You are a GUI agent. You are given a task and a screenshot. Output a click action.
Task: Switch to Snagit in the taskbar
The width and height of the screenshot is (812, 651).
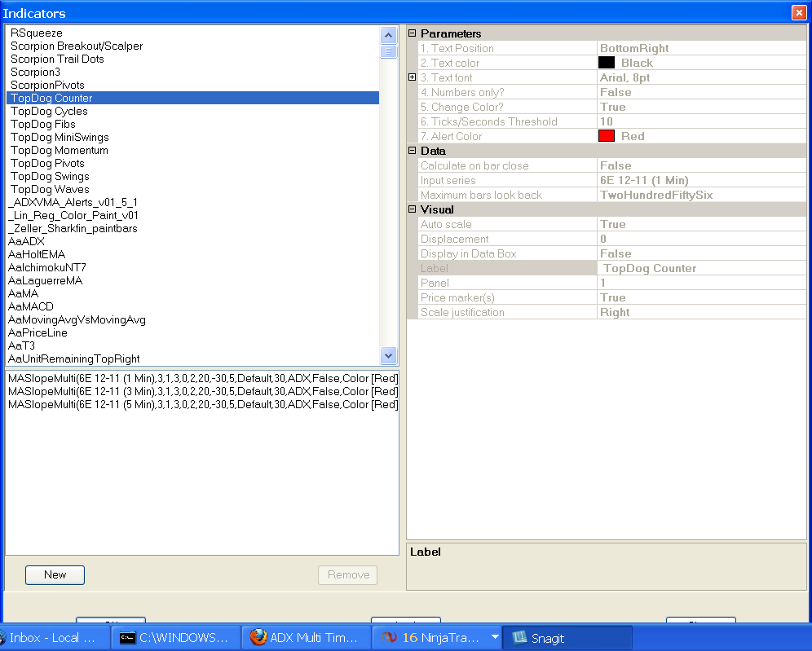(567, 637)
